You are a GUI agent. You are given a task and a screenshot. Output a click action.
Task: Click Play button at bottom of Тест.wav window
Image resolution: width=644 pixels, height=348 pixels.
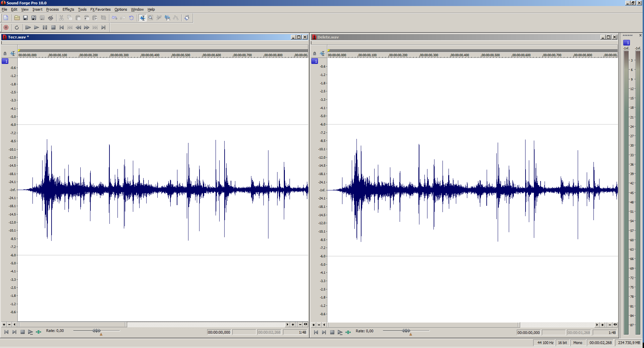pos(30,332)
